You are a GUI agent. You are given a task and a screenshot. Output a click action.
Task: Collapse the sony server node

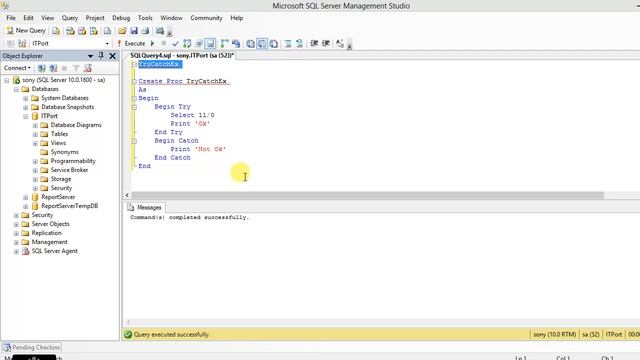[7, 80]
